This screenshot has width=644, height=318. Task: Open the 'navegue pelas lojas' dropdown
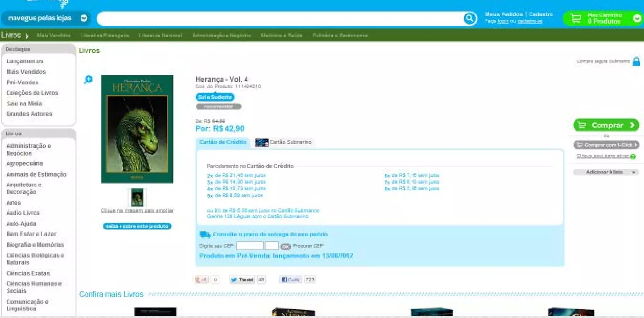[x=46, y=18]
